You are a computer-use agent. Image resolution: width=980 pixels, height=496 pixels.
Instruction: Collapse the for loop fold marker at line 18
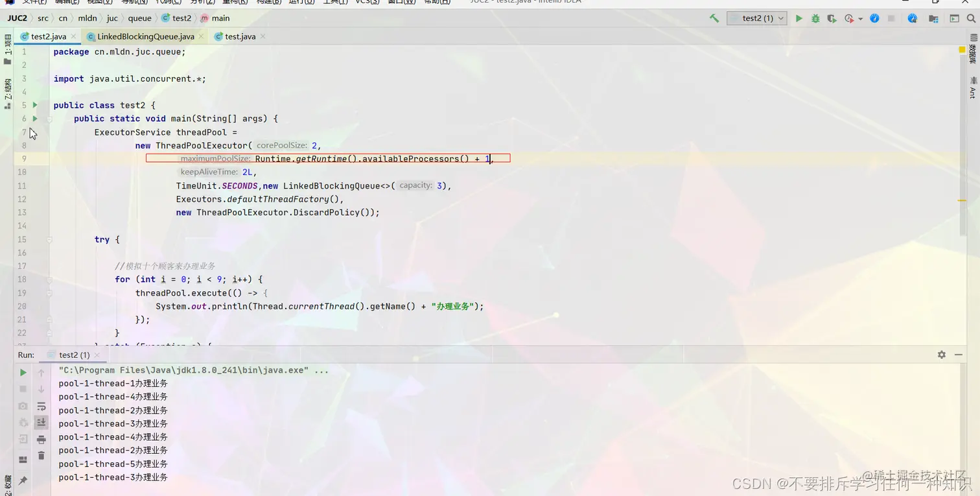(49, 280)
